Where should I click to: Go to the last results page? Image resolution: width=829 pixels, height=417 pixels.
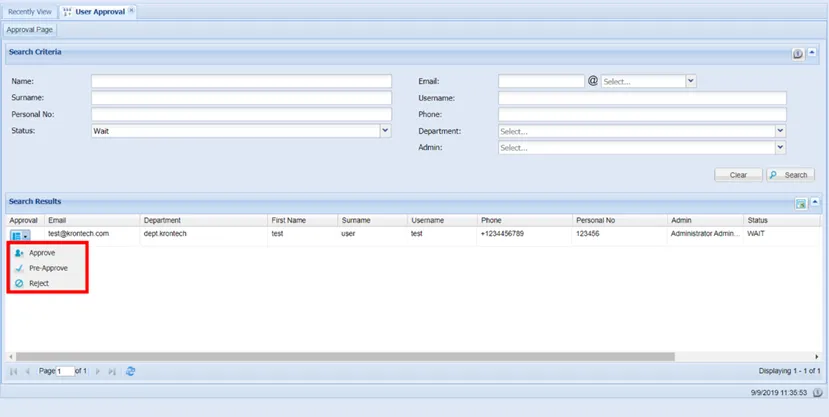(x=112, y=372)
